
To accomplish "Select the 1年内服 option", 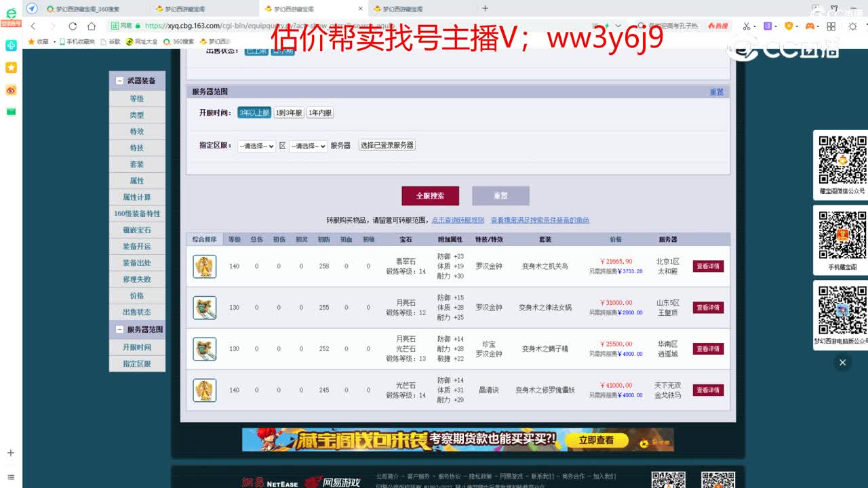I will coord(320,113).
